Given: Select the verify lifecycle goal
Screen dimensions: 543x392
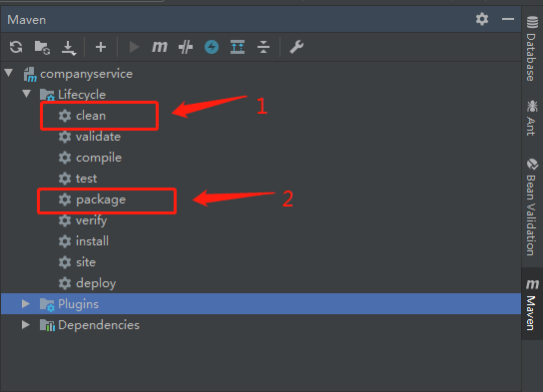Looking at the screenshot, I should (92, 220).
